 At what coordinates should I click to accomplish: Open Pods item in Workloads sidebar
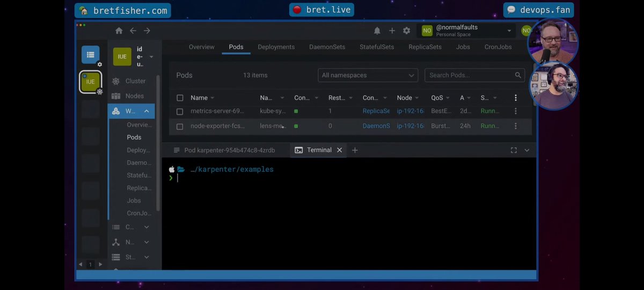click(x=134, y=137)
